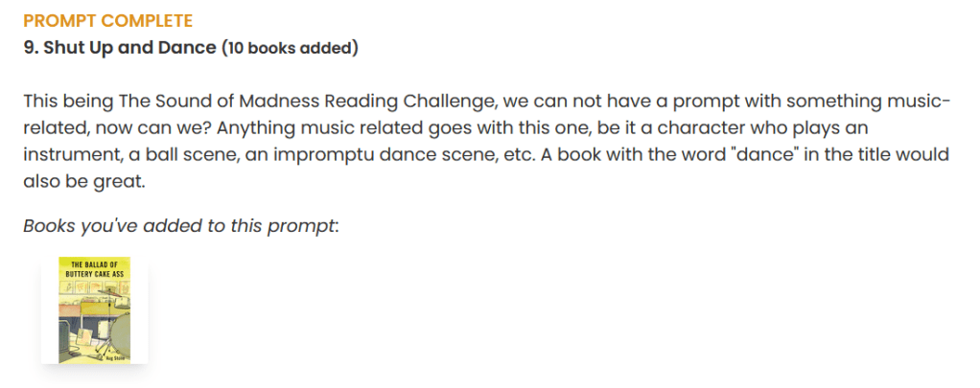Click the title text on the book cover
Viewport: 980px width, 388px height.
click(x=94, y=267)
